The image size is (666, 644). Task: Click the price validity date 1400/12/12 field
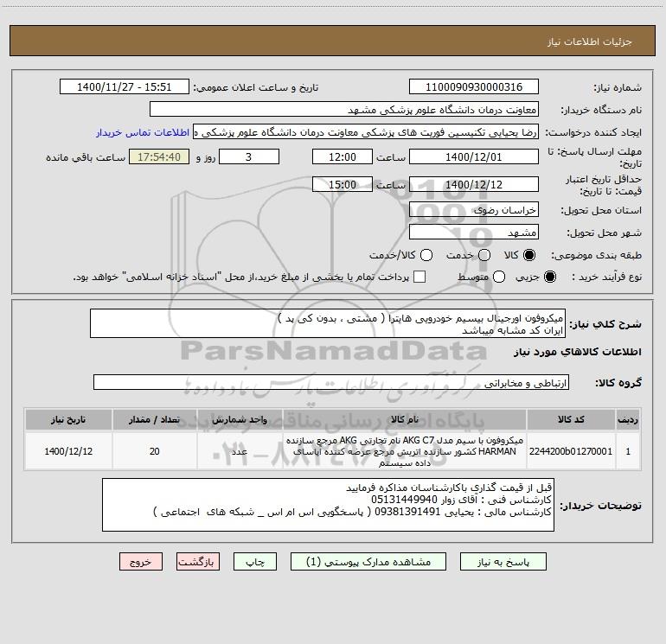474,184
